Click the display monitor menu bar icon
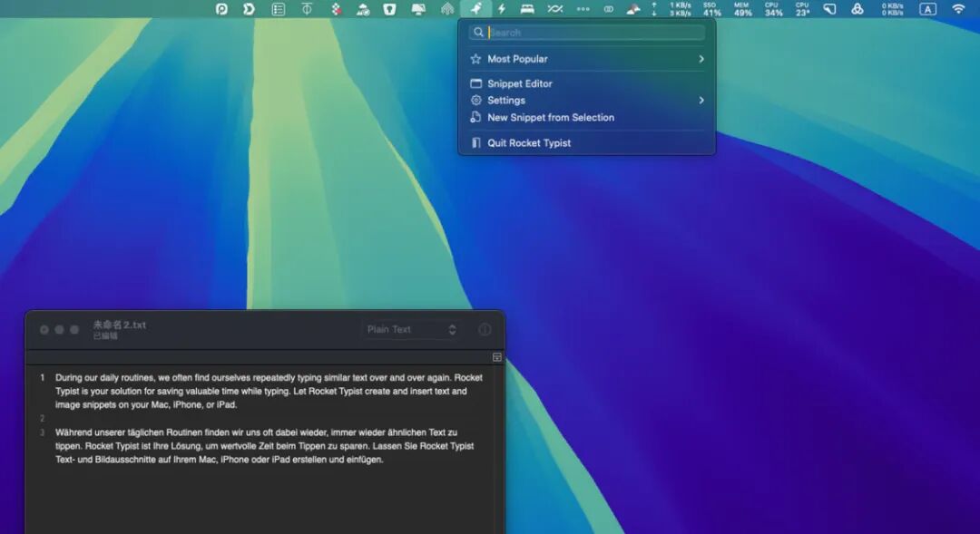 click(418, 9)
